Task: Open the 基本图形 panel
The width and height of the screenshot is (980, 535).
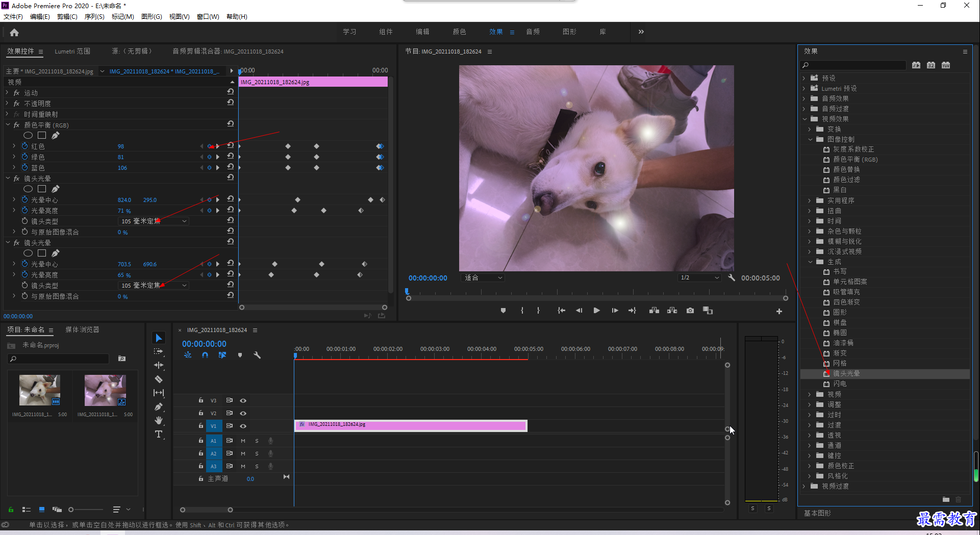Action: coord(817,513)
